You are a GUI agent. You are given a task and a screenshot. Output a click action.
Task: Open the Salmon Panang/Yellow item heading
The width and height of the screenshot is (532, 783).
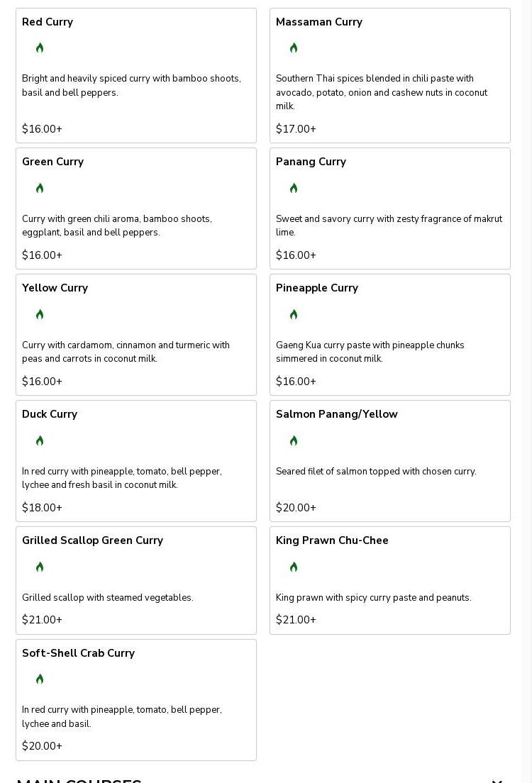tap(337, 414)
